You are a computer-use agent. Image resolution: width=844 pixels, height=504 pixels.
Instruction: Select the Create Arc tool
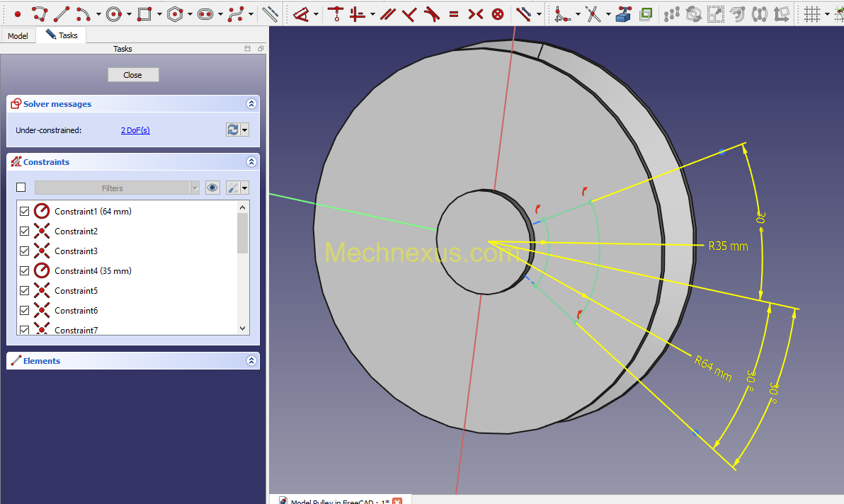tap(83, 14)
